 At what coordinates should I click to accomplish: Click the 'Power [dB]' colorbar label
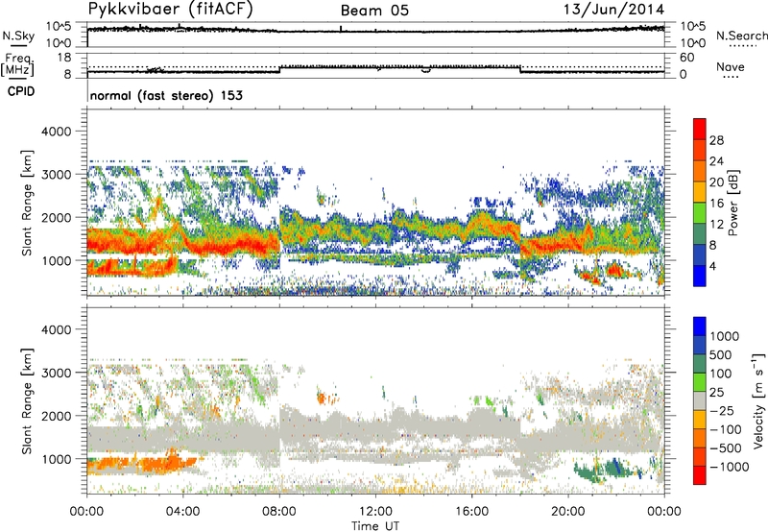pyautogui.click(x=732, y=203)
